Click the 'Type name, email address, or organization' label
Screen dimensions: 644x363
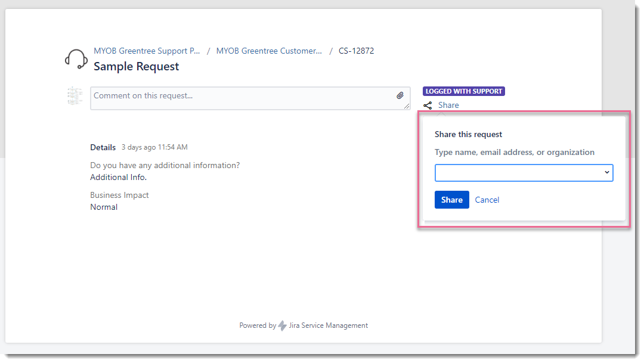click(515, 153)
